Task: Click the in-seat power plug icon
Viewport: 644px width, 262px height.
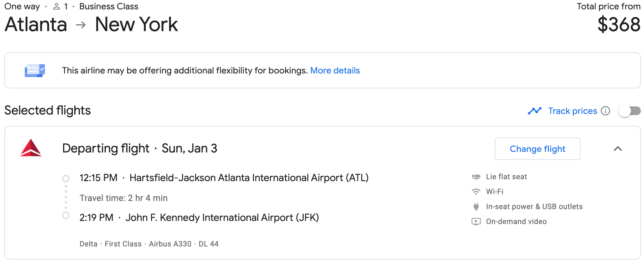Action: 476,207
